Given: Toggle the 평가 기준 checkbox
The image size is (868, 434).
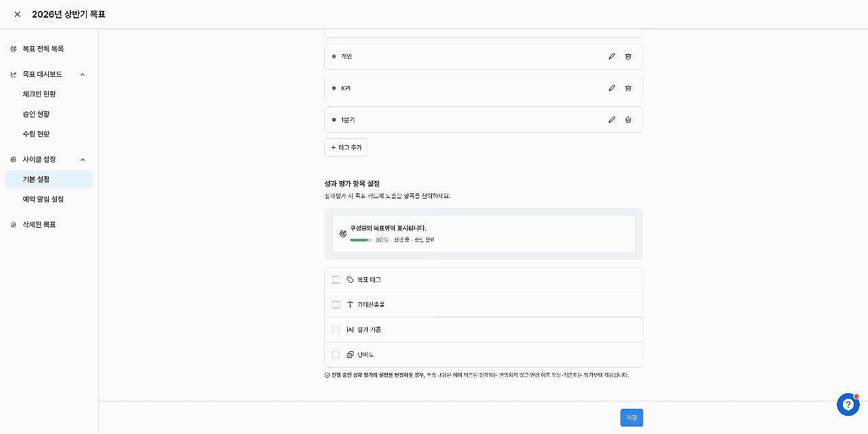Looking at the screenshot, I should tap(336, 330).
